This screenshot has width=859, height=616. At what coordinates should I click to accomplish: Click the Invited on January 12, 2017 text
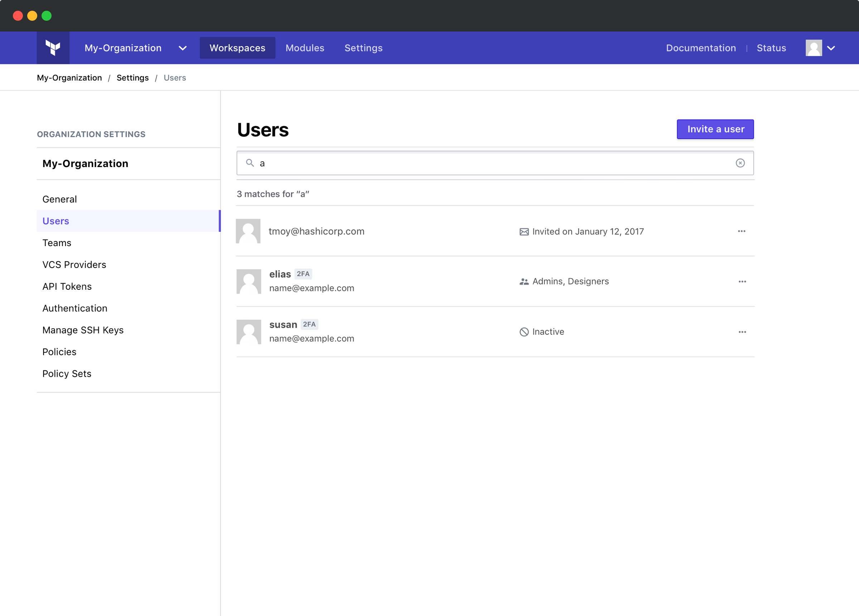point(588,232)
